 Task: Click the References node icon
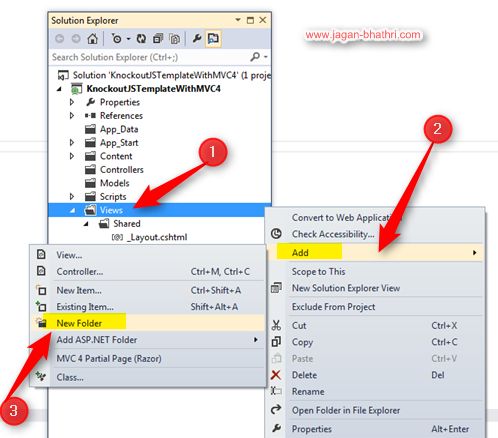pyautogui.click(x=90, y=116)
